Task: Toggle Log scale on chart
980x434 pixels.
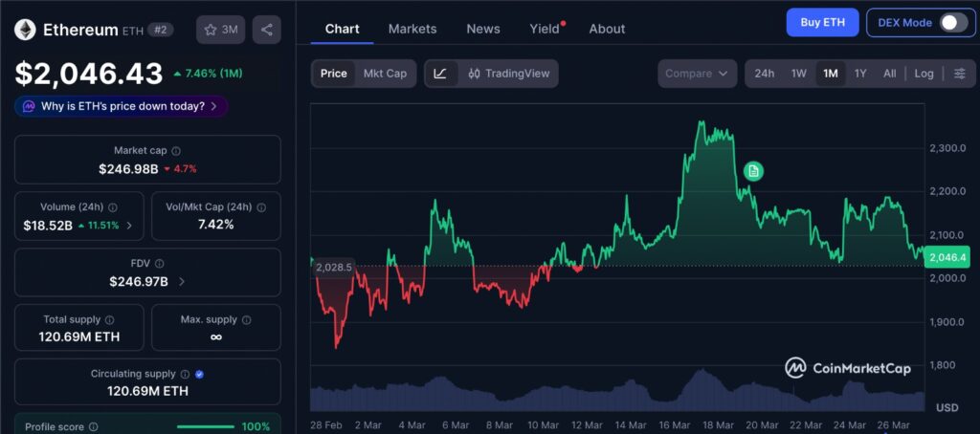Action: point(924,74)
